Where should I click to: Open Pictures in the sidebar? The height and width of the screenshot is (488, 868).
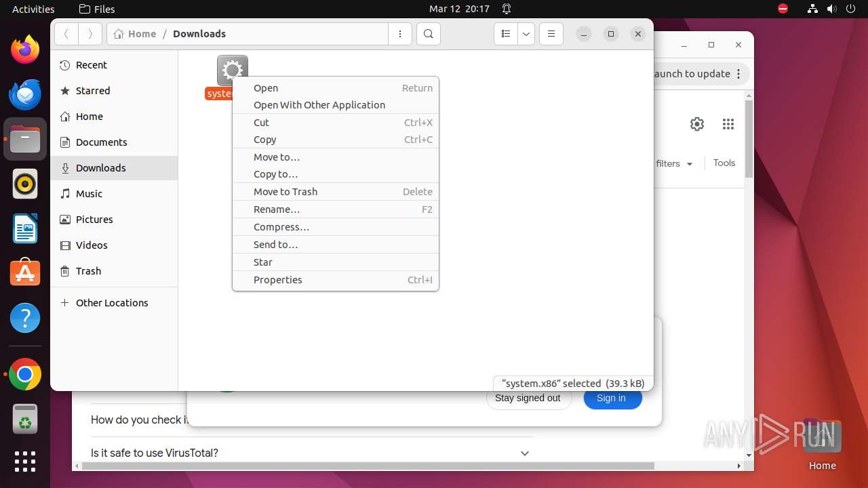(x=114, y=220)
